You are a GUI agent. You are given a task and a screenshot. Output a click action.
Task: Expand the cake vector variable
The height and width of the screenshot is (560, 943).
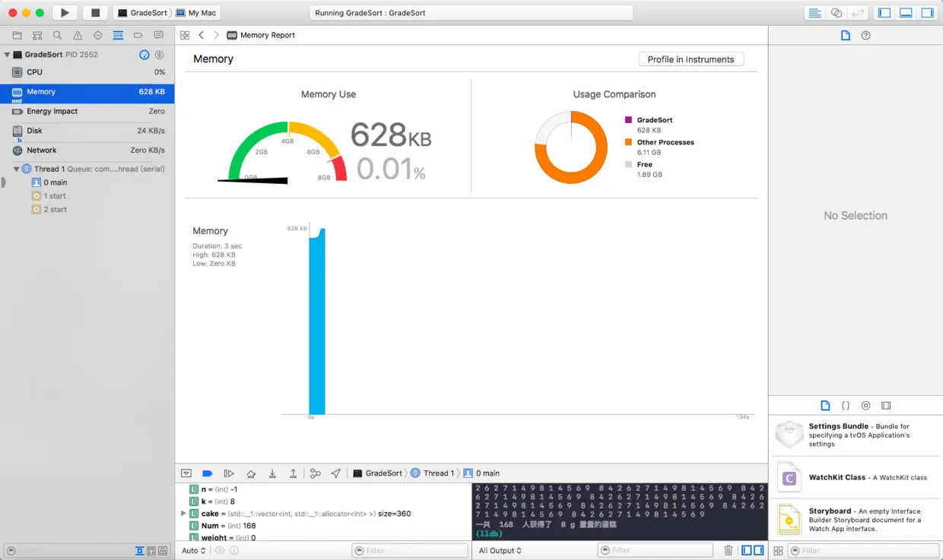pos(183,514)
